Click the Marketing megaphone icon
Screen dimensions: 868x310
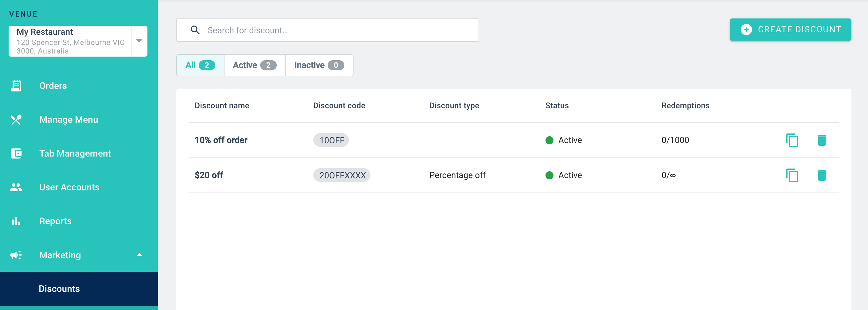pyautogui.click(x=16, y=255)
